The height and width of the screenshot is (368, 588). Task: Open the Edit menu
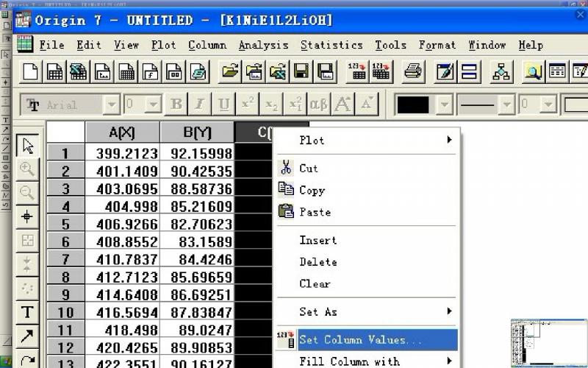(89, 45)
